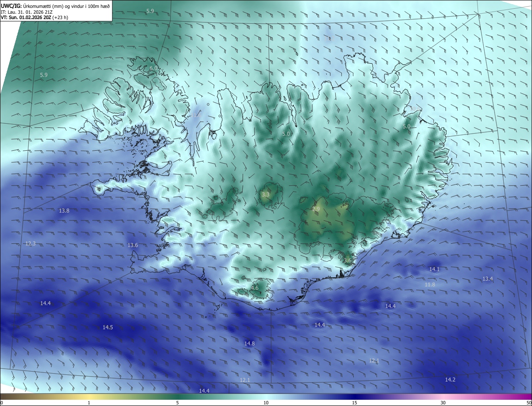Click the 14.8 value label
The image size is (532, 406).
[x=249, y=343]
